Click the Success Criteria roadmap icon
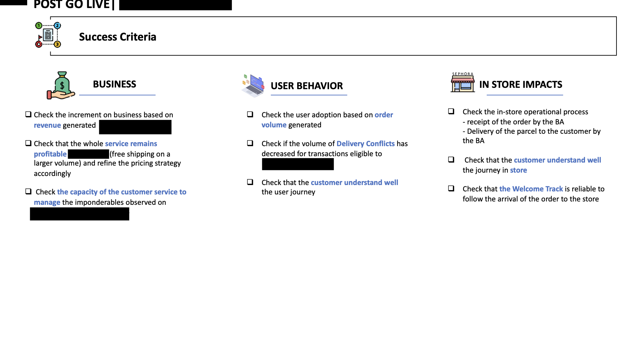Screen dimensions: 644x362 [48, 35]
